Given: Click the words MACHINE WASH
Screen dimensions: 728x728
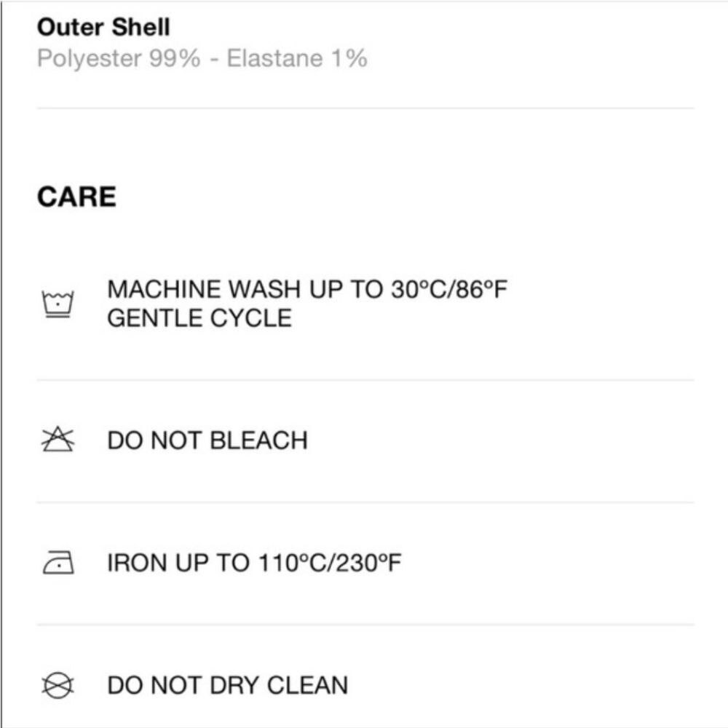Looking at the screenshot, I should click(203, 290).
